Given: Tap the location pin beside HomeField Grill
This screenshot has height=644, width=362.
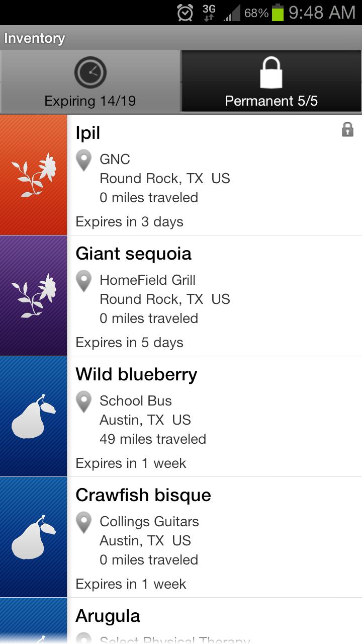Looking at the screenshot, I should click(x=83, y=281).
